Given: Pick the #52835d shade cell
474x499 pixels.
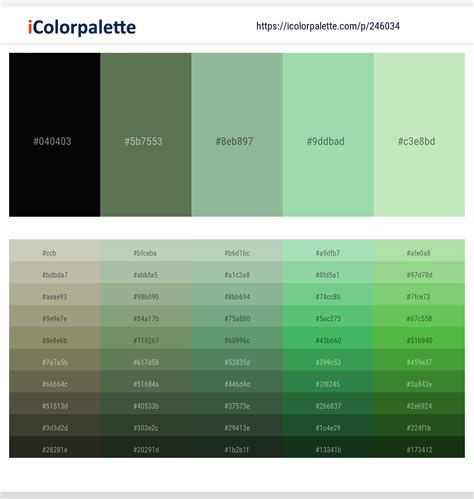Looking at the screenshot, I should click(237, 360).
